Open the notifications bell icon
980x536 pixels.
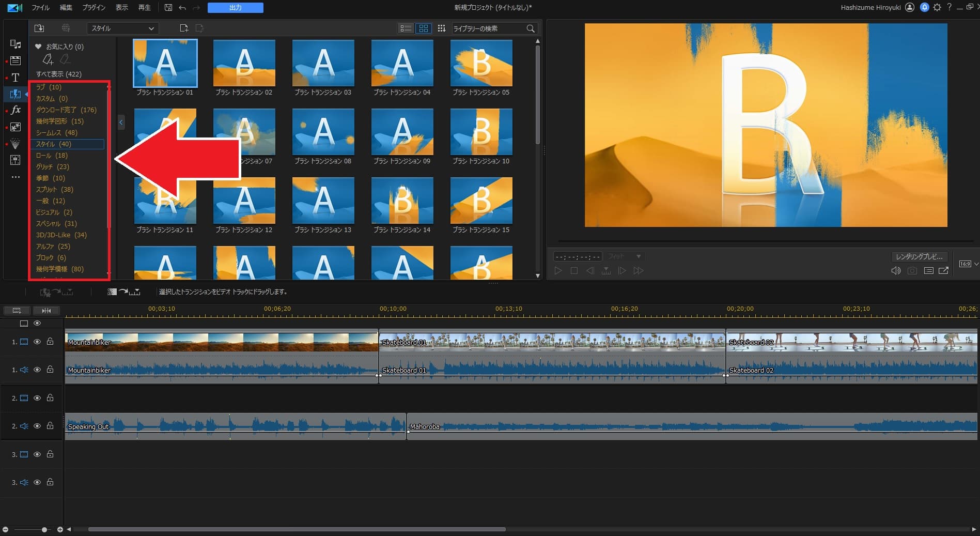(x=924, y=7)
